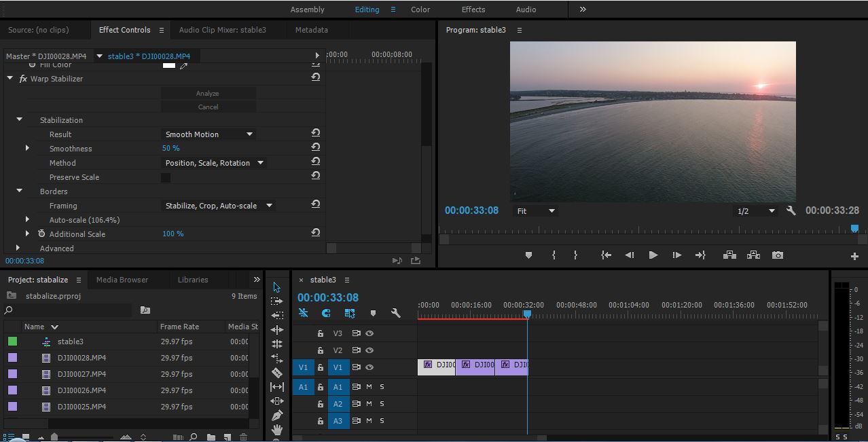
Task: Open the Fit zoom level dropdown
Action: point(535,211)
